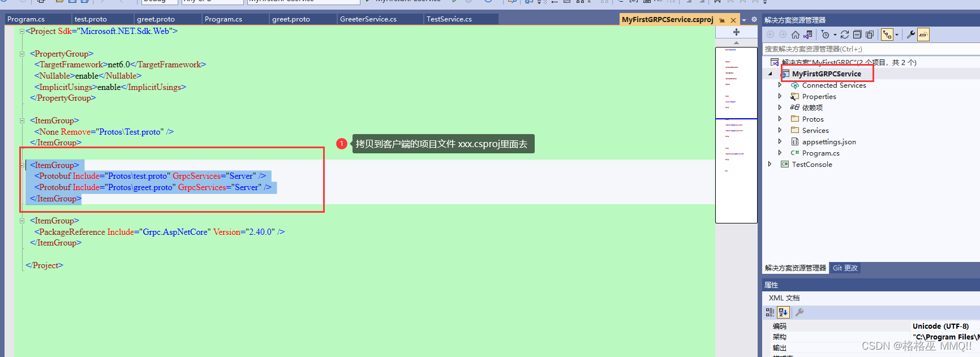Collapse the Project root XML outline toggle
The image size is (980, 357).
(x=22, y=32)
